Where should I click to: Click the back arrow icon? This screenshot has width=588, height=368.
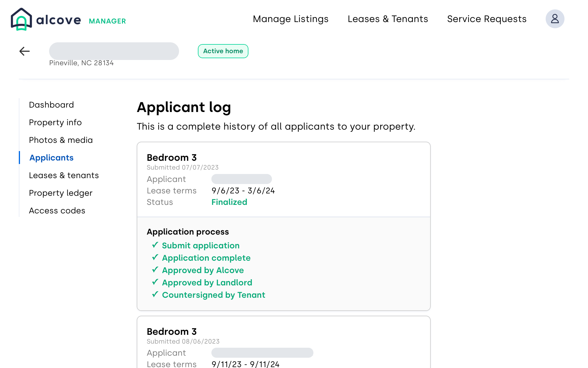coord(24,51)
